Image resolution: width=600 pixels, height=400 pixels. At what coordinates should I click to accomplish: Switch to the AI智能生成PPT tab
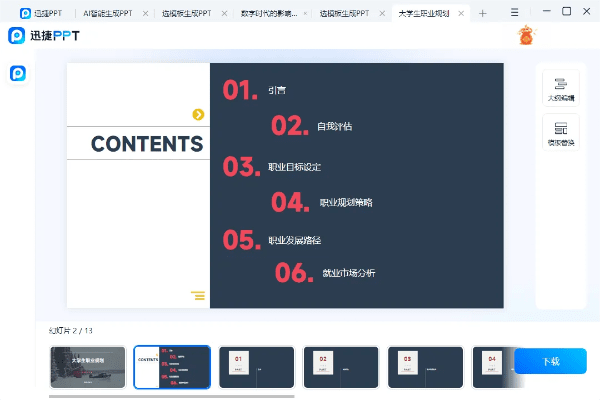coord(108,13)
